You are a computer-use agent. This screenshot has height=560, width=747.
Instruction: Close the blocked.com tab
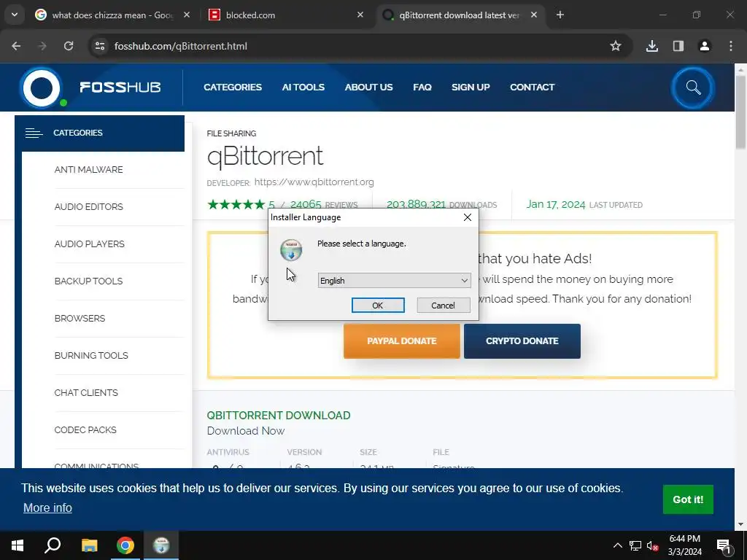360,15
